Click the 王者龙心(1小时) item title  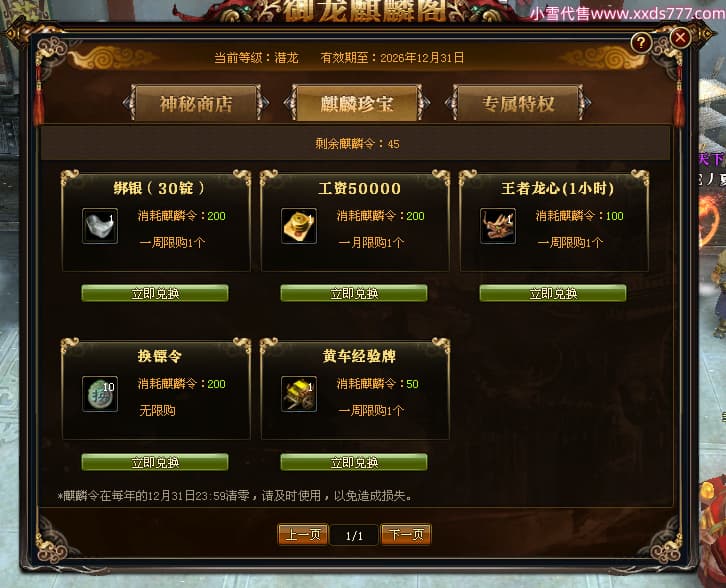(x=557, y=188)
